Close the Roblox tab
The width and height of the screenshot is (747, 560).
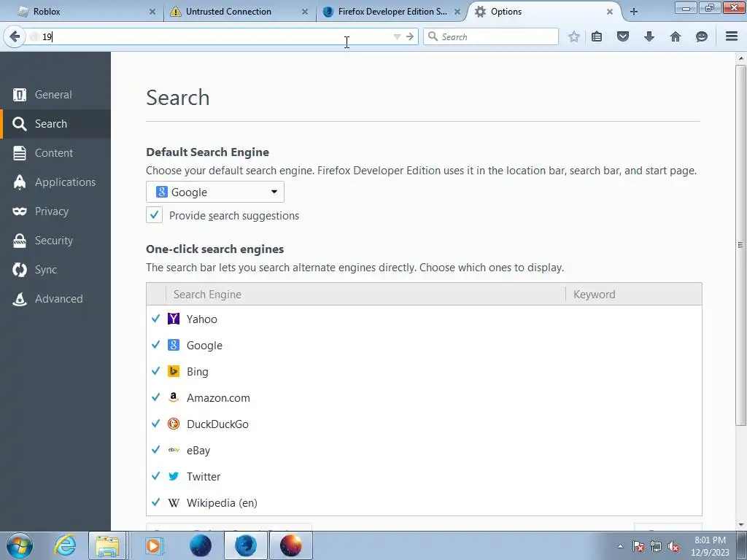point(152,12)
